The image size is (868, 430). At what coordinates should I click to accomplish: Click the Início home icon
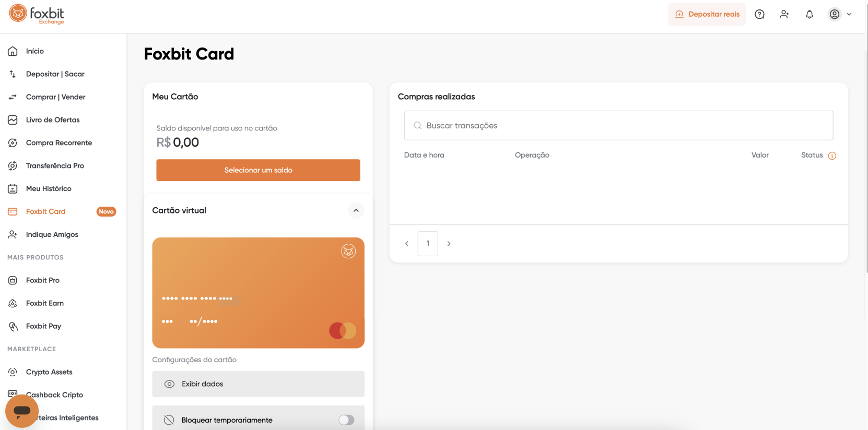(13, 51)
